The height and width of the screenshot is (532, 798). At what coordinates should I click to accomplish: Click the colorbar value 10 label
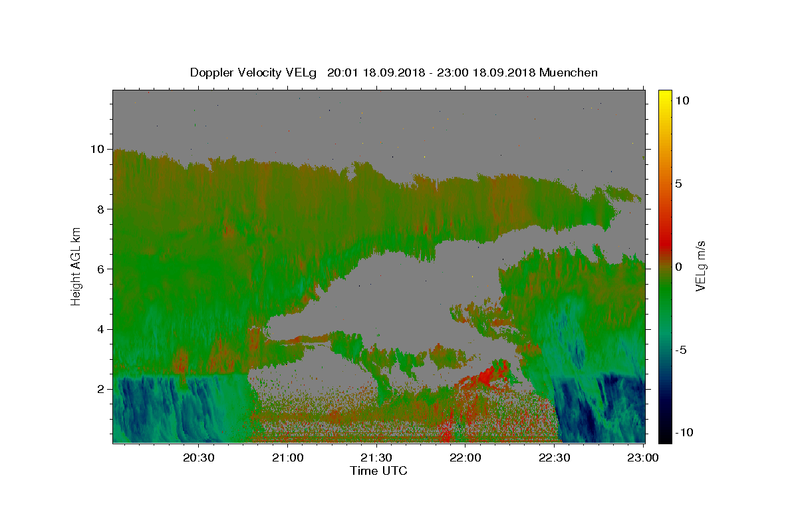click(x=682, y=100)
